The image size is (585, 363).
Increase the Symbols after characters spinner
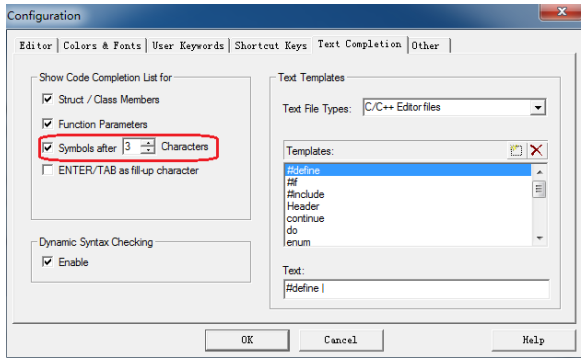148,143
